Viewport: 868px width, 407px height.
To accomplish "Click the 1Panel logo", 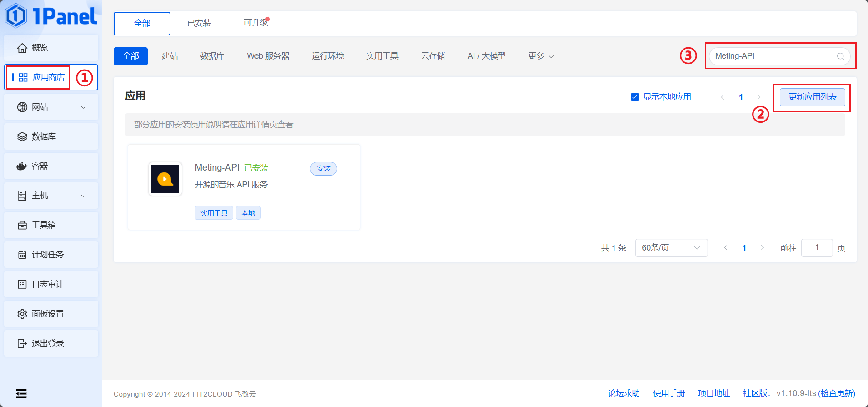I will pos(51,16).
